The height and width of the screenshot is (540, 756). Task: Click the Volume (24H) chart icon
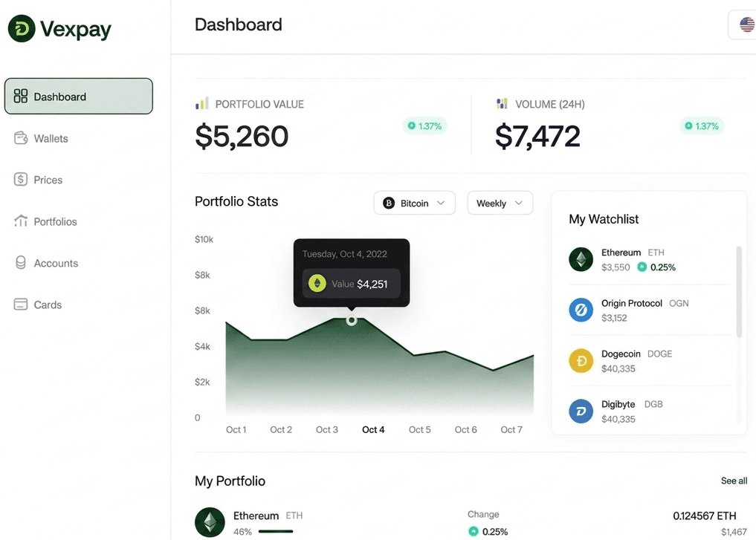(502, 103)
